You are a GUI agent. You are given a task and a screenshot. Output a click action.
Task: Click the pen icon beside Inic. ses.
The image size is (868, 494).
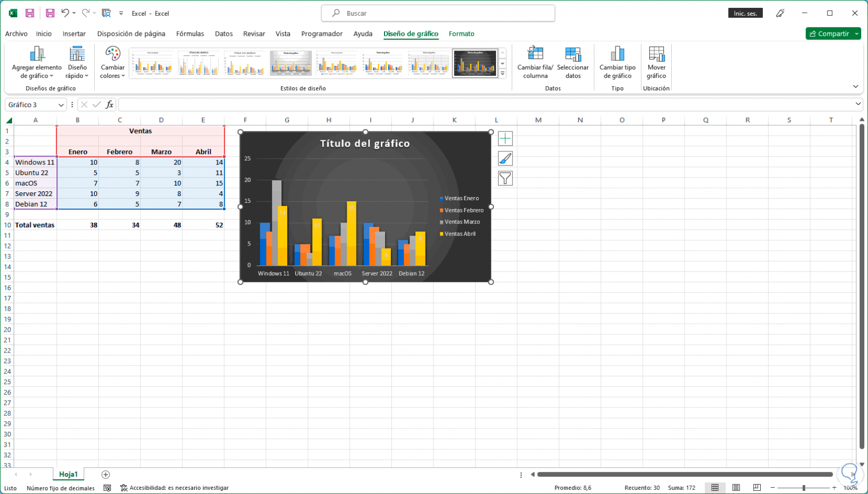pos(780,13)
